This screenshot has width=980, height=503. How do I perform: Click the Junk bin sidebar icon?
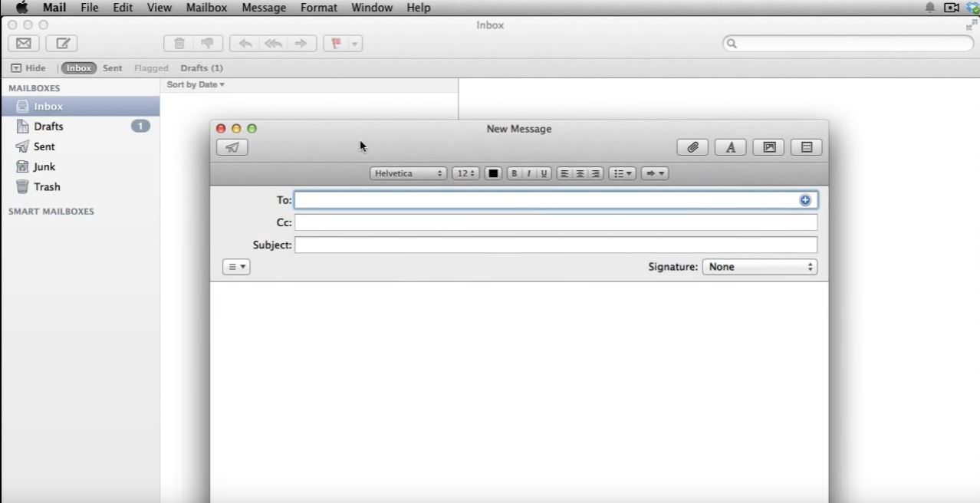click(22, 166)
